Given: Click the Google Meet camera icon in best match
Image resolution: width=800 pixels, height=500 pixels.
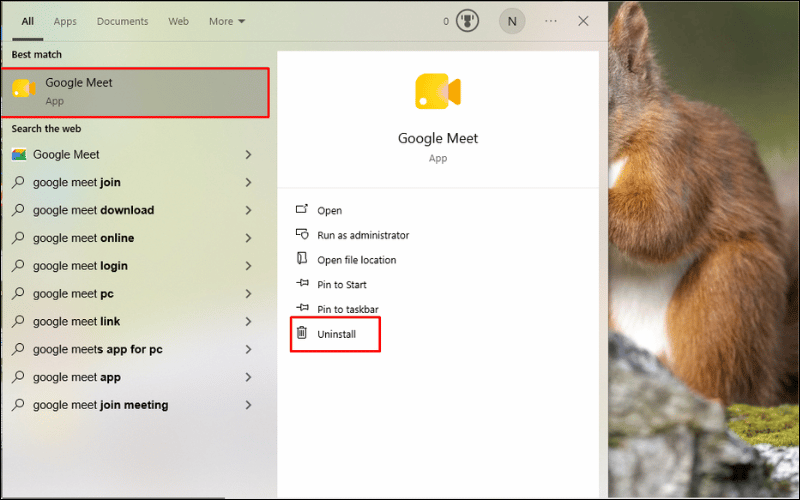Looking at the screenshot, I should click(x=24, y=89).
